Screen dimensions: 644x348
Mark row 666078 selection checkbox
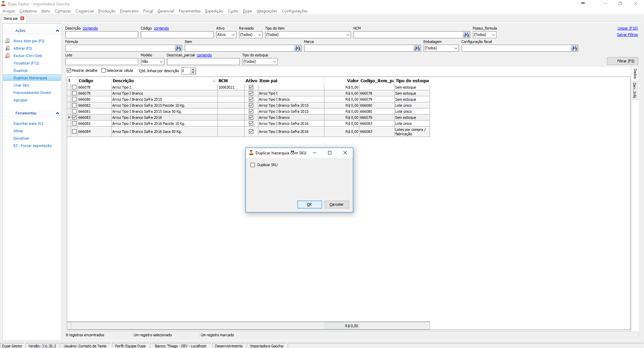point(74,87)
